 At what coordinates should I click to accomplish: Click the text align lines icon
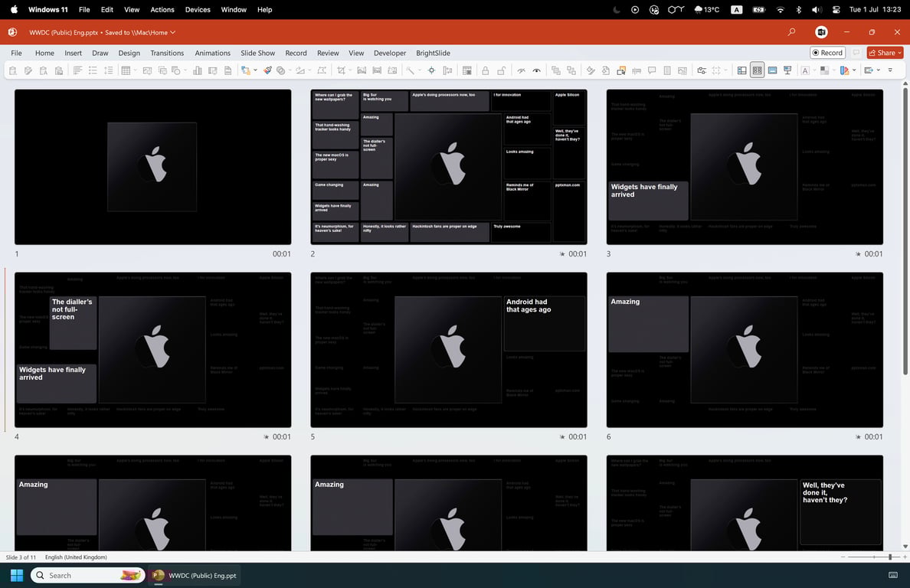coord(77,70)
